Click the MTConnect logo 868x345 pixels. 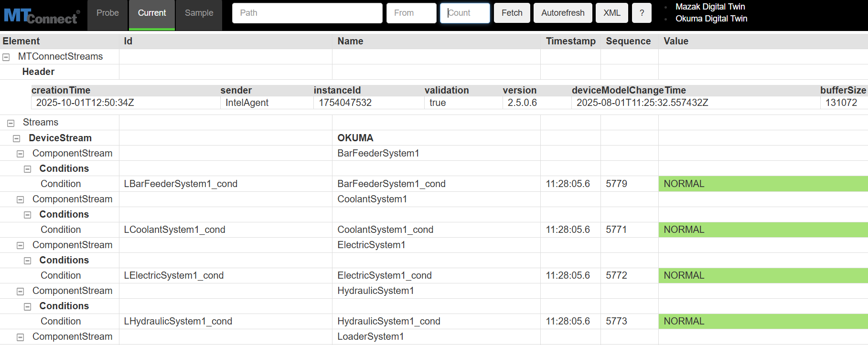[x=42, y=16]
